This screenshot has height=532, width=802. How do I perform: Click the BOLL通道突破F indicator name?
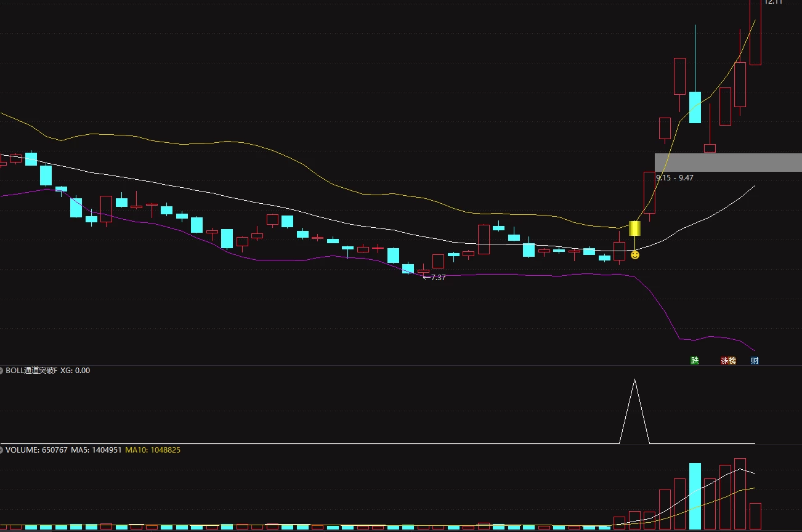coord(31,371)
